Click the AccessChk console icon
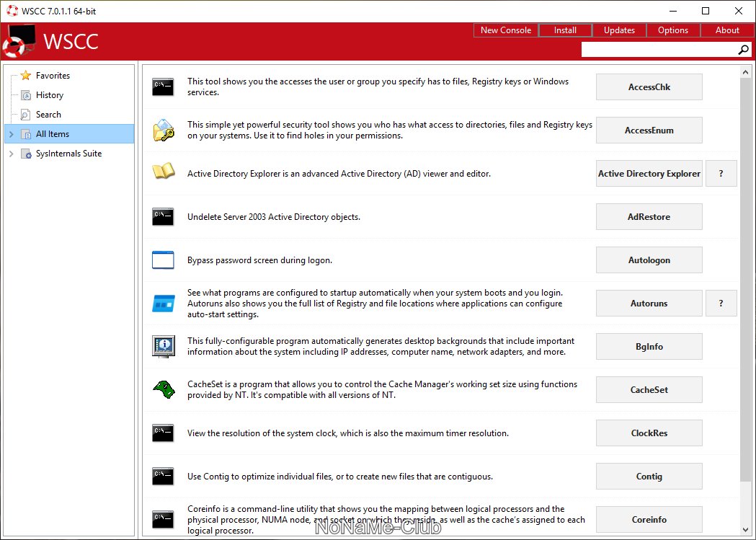Image resolution: width=756 pixels, height=540 pixels. click(163, 87)
